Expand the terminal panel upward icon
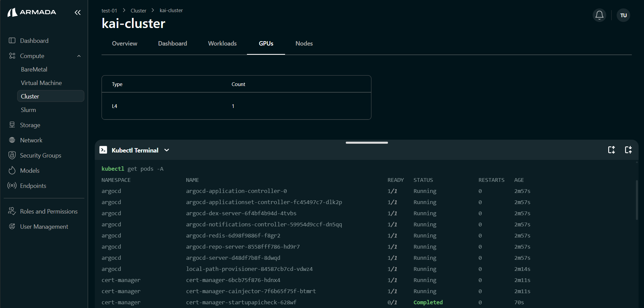This screenshot has height=308, width=644. click(611, 150)
